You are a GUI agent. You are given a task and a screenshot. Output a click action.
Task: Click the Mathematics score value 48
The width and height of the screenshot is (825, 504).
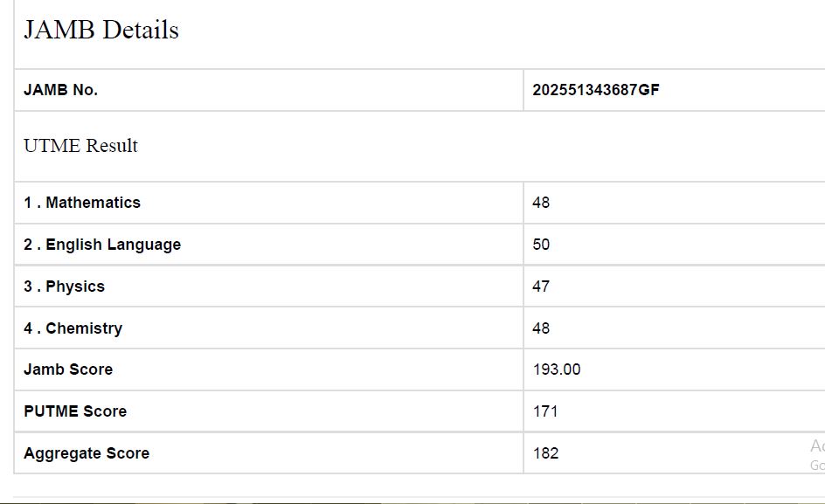[x=541, y=203]
